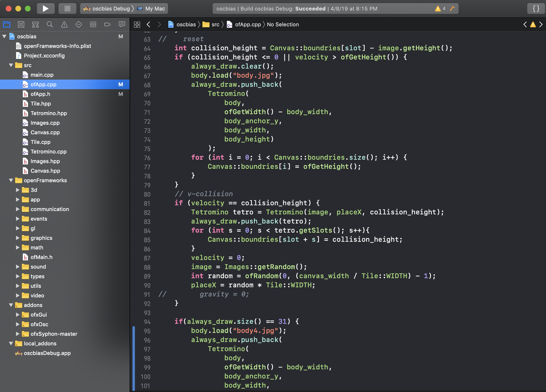
Task: Open the related items grid menu
Action: click(137, 24)
